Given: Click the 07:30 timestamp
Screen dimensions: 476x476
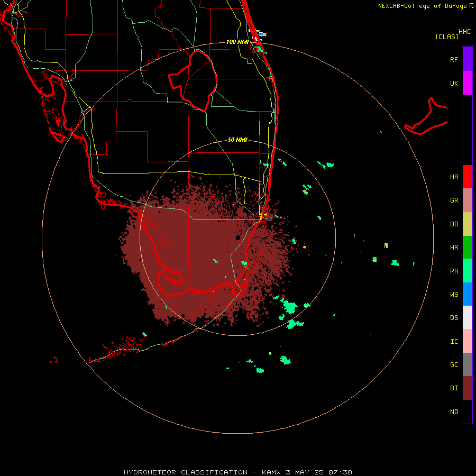Looking at the screenshot, I should tap(340, 472).
